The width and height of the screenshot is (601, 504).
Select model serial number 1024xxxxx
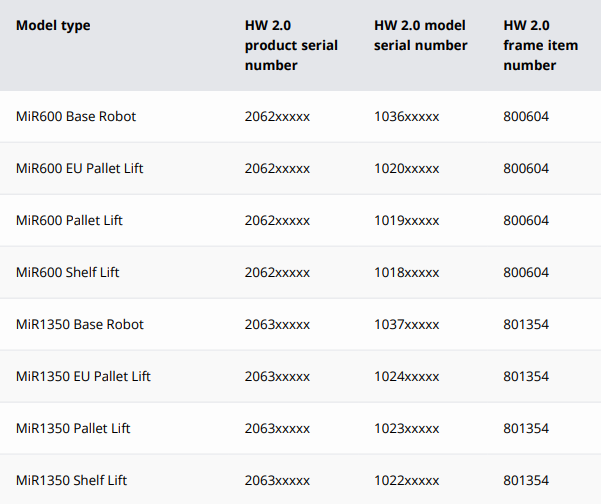406,376
